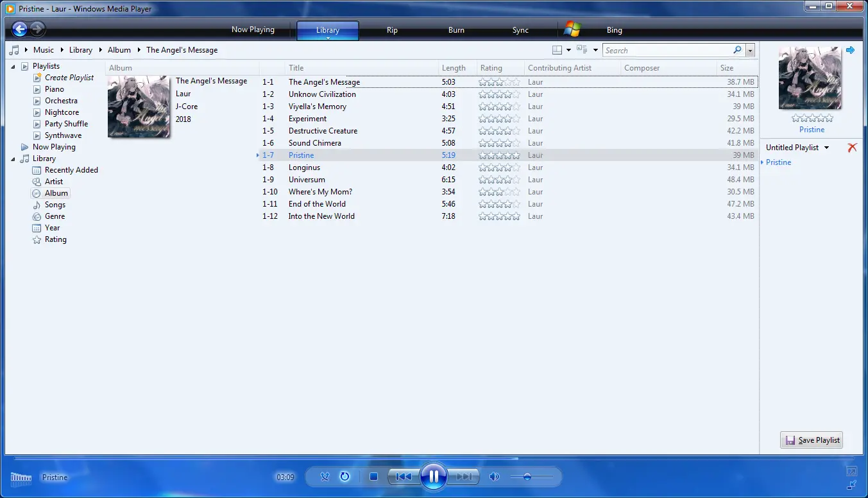
Task: Click the Save Playlist button
Action: [x=812, y=440]
